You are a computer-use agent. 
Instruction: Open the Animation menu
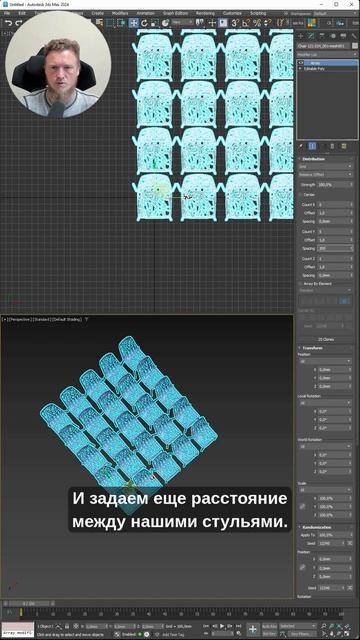pos(145,13)
